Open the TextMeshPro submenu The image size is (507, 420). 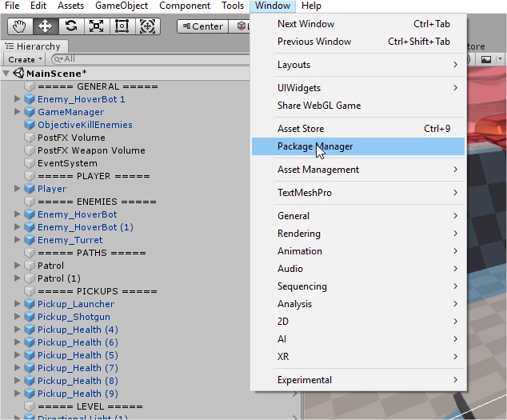point(358,193)
